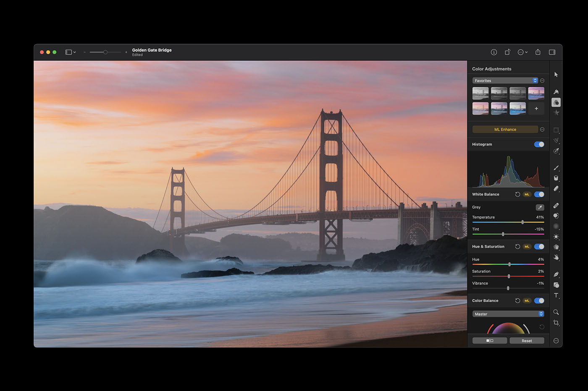Click the Reset button

(x=527, y=341)
